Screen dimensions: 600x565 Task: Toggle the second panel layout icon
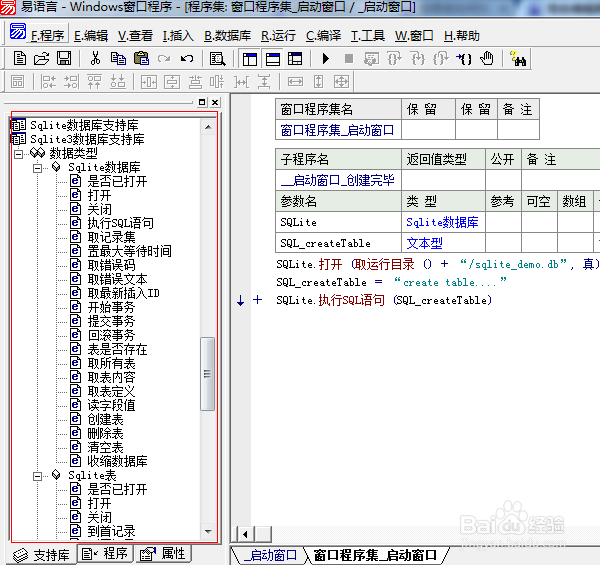click(272, 59)
